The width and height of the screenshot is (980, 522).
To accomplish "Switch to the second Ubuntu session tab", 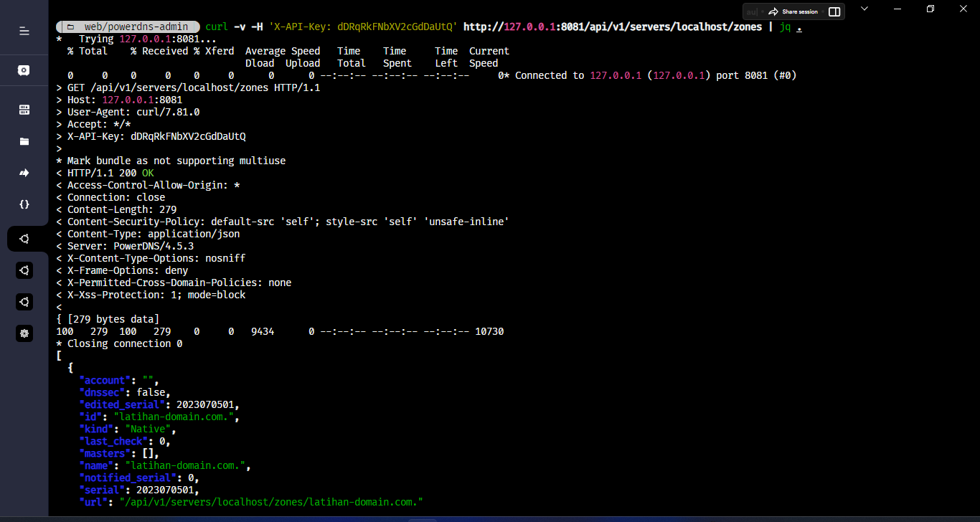I will [24, 270].
